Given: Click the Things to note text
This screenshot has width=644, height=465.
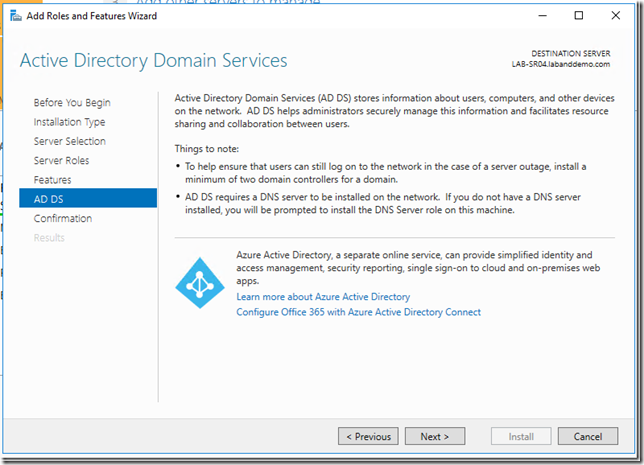Looking at the screenshot, I should coord(207,149).
